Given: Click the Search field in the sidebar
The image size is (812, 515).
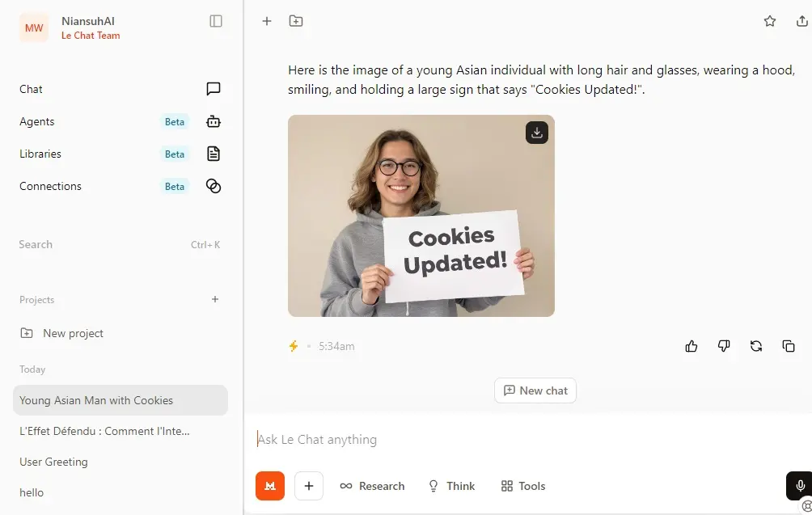Looking at the screenshot, I should click(121, 244).
